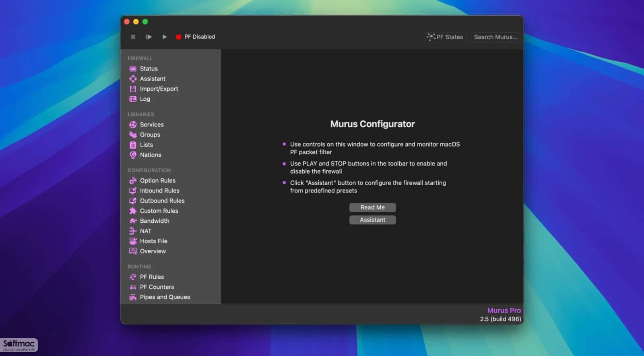The image size is (644, 356).
Task: Click the Step/test firewall toolbar button
Action: [x=149, y=37]
